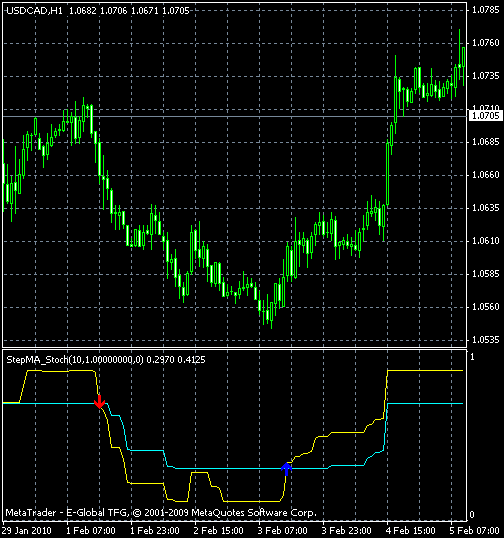
Task: Click indicator scale value 0
Action: (472, 515)
